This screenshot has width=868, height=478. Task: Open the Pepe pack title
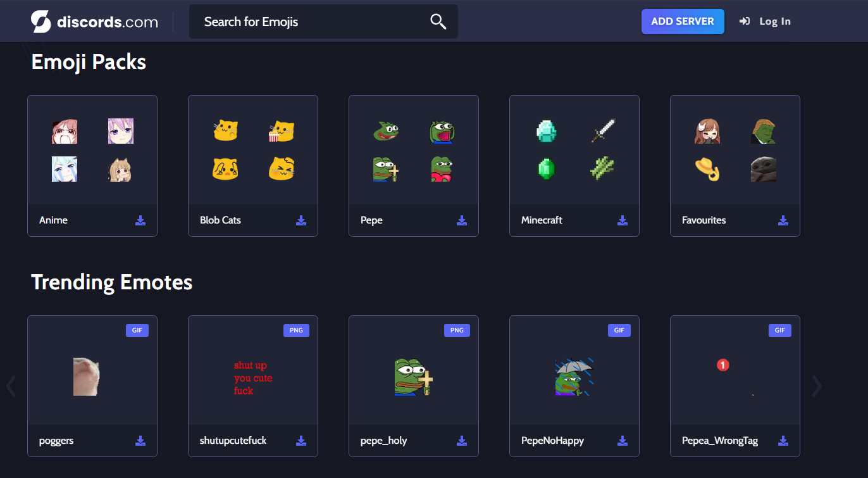pyautogui.click(x=371, y=220)
